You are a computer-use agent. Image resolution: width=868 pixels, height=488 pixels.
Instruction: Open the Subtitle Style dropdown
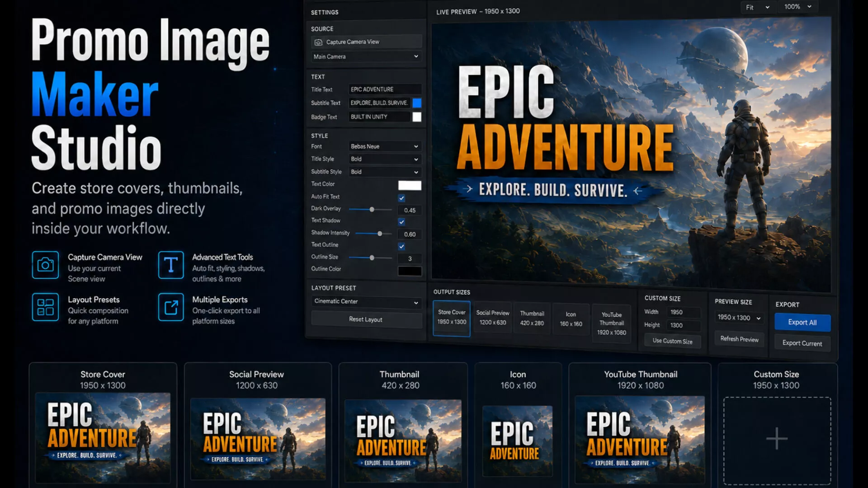pos(385,172)
